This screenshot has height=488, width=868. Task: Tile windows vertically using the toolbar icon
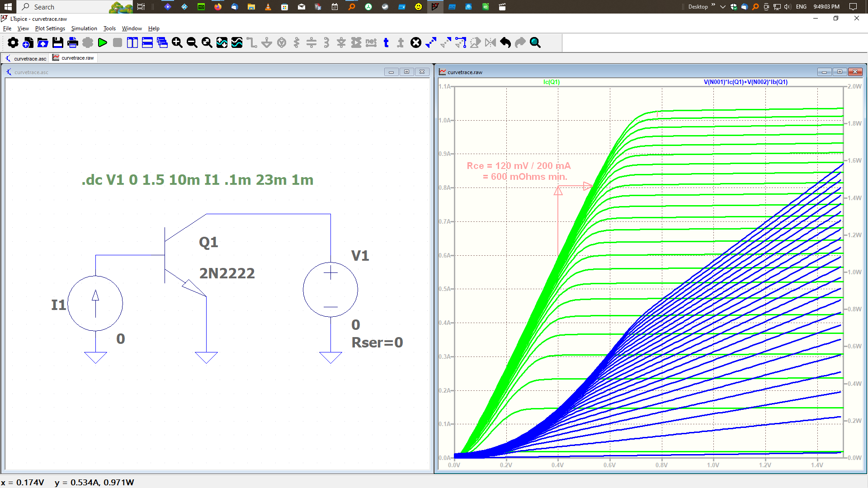click(x=132, y=42)
